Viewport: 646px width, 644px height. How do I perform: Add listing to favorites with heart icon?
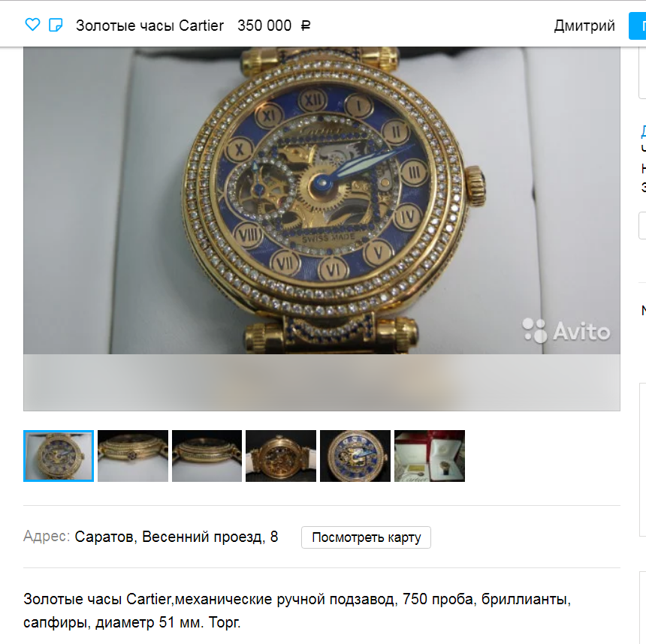point(32,25)
